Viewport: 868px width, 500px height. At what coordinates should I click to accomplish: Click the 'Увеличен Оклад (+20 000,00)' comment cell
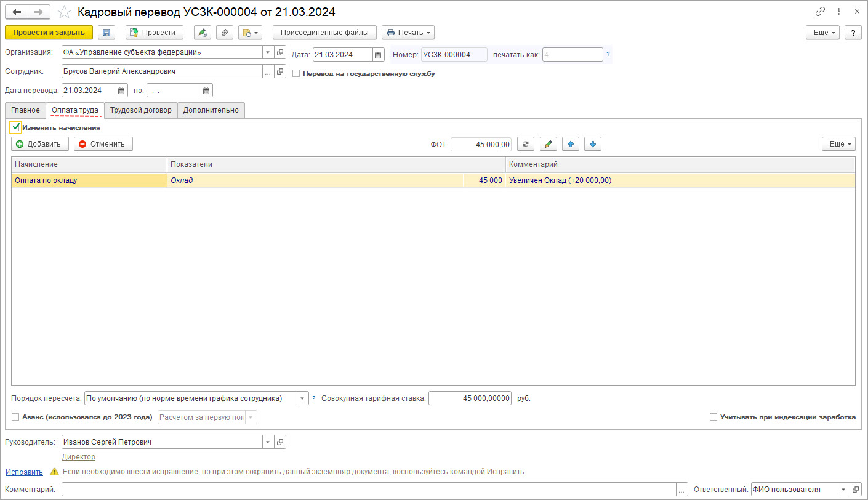click(680, 180)
